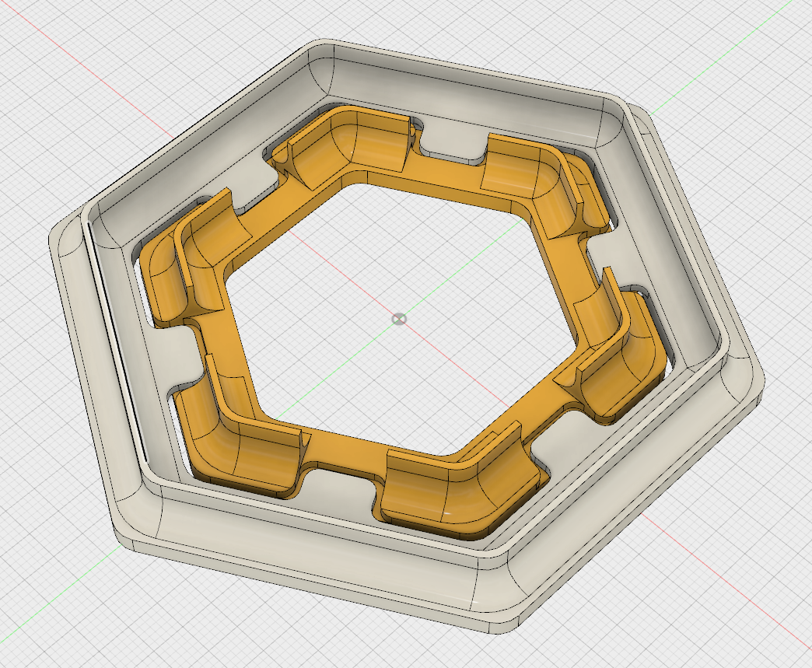Click the origin point marker at center
Screen dimensions: 812x668
click(x=398, y=320)
